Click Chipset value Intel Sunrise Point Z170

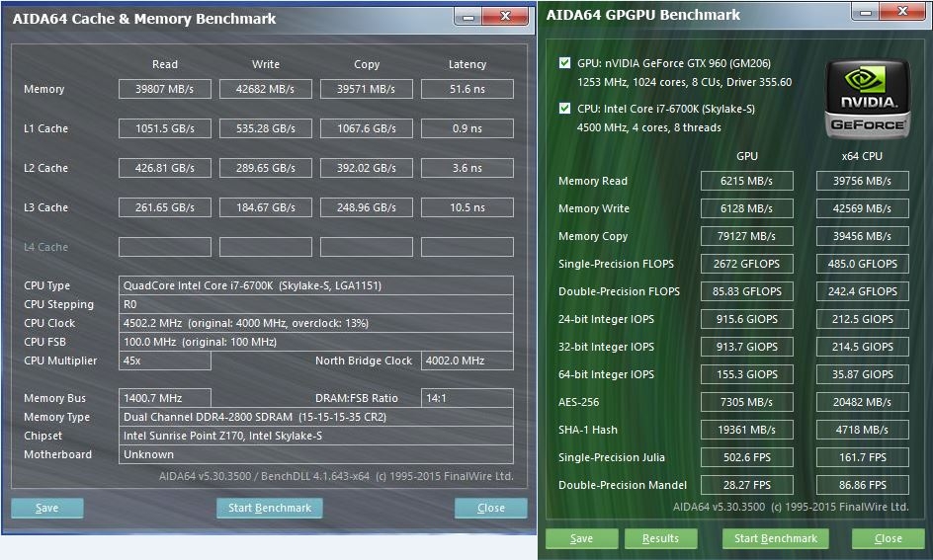tap(316, 436)
